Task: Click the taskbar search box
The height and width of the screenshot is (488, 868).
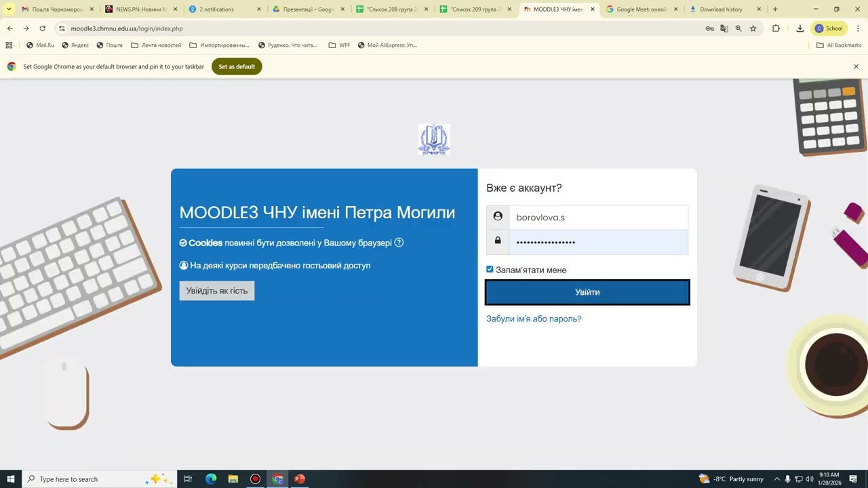Action: tap(100, 479)
